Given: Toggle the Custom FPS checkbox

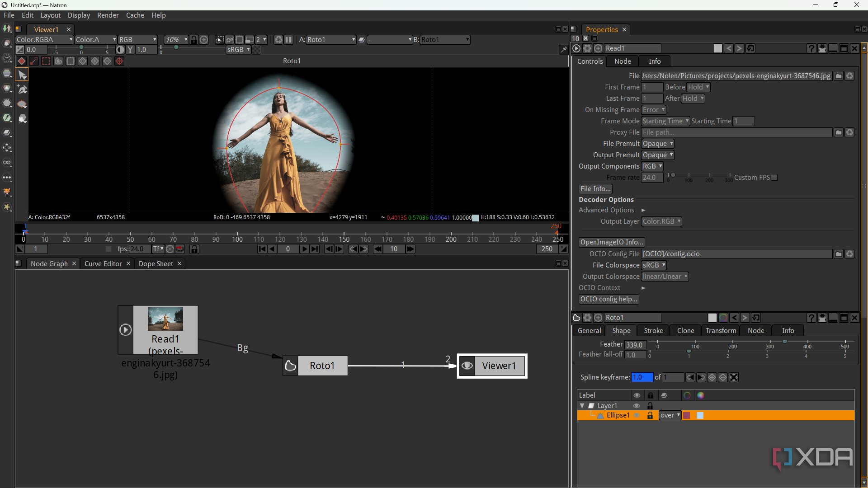Looking at the screenshot, I should tap(774, 178).
